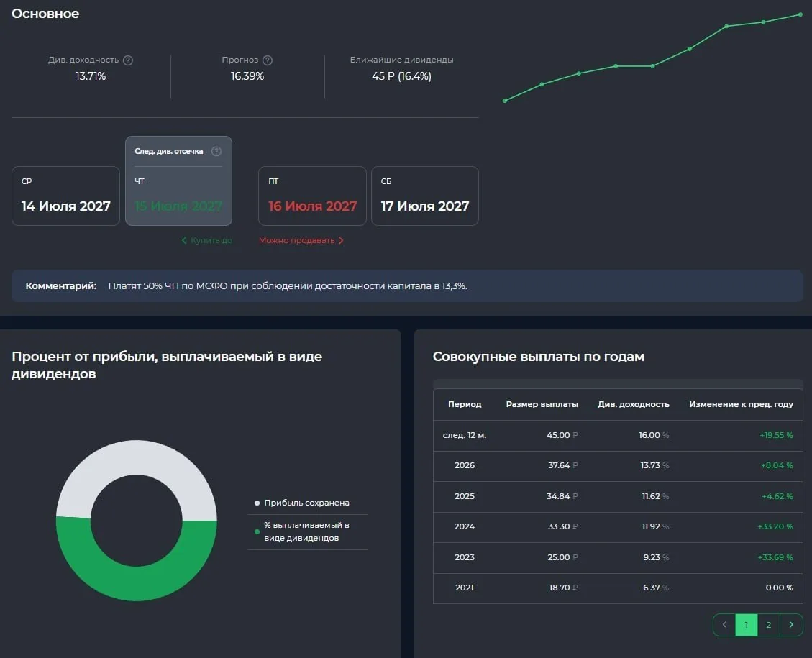This screenshot has width=812, height=658.
Task: Click the 45 ₽ (16.4%) nearest dividend value
Action: coord(401,76)
